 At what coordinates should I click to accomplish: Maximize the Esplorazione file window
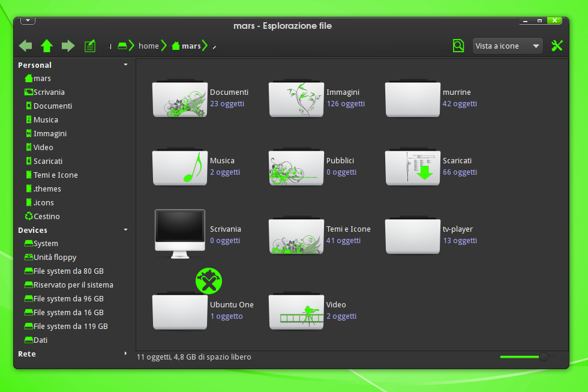539,21
